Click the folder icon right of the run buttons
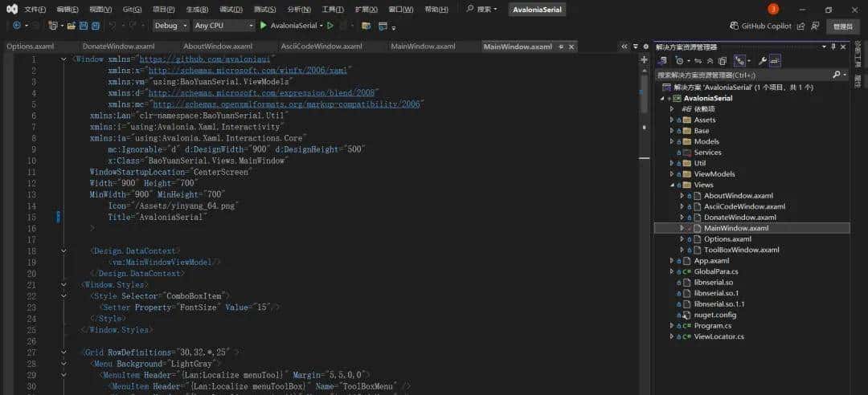The width and height of the screenshot is (868, 395). (x=366, y=26)
